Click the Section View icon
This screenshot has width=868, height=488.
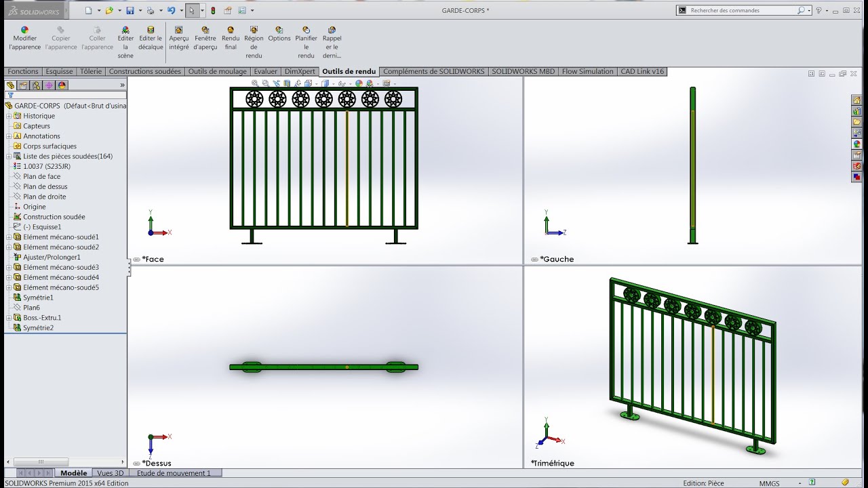pos(287,83)
